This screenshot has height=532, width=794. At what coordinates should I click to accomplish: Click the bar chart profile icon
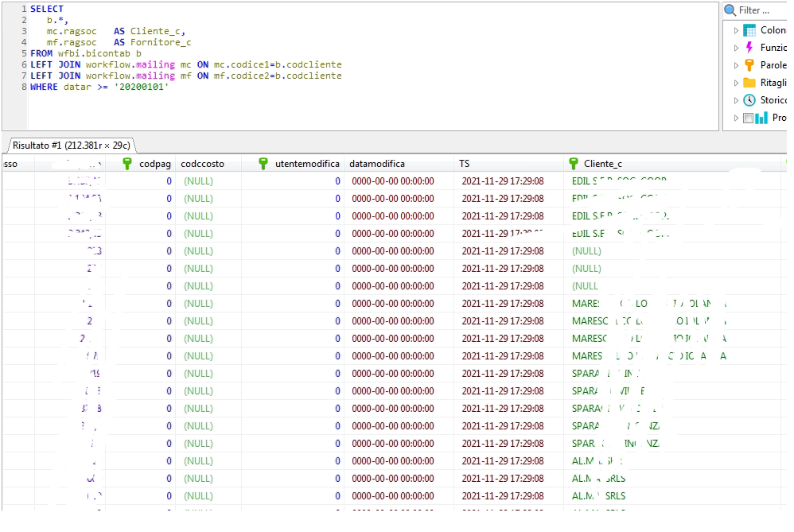tap(763, 118)
